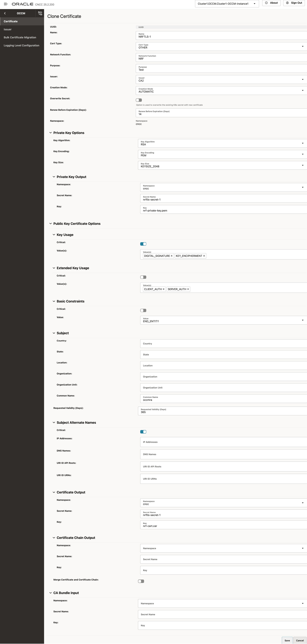Select Issuer in the sidebar

point(8,29)
